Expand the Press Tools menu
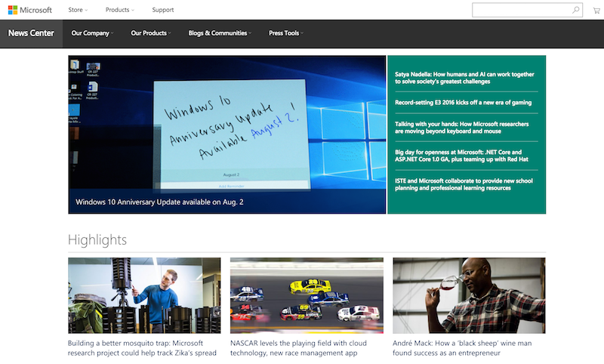 (286, 33)
